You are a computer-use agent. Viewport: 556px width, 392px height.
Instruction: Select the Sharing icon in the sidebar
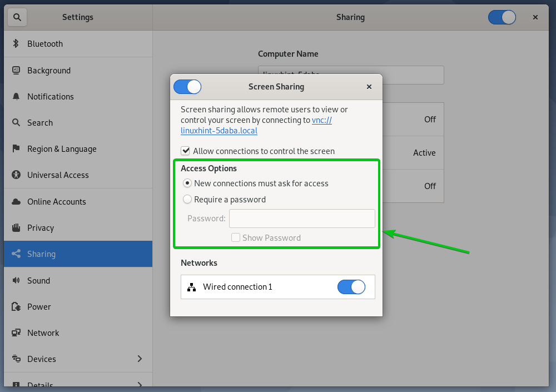[x=16, y=254]
